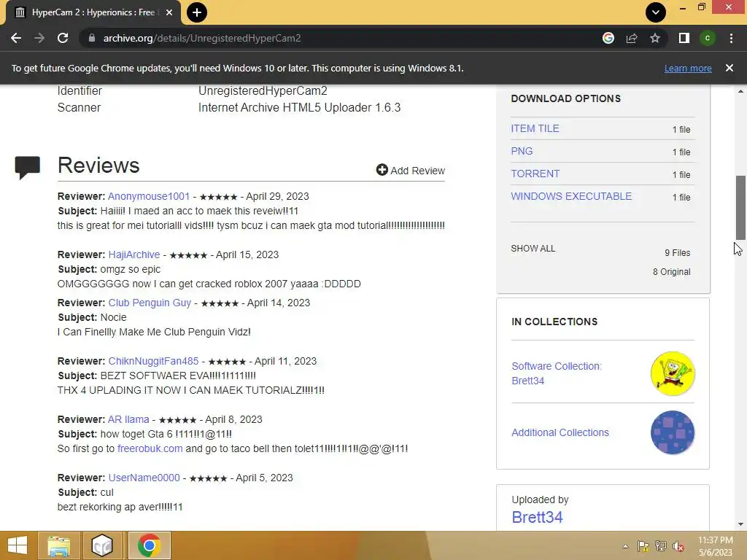Open reviewer AR llama profile
Screen dimensions: 747x560
tap(128, 419)
